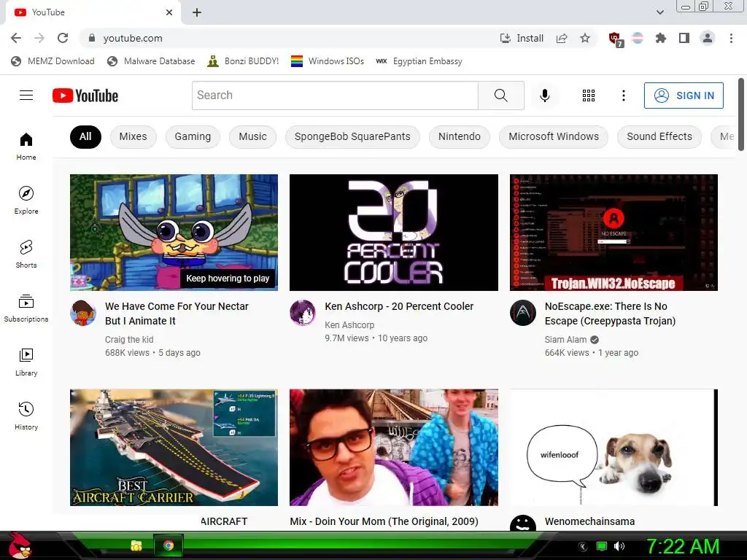Screen dimensions: 747x560
Task: Select the SpongeBob SquarePants chip
Action: [x=352, y=136]
